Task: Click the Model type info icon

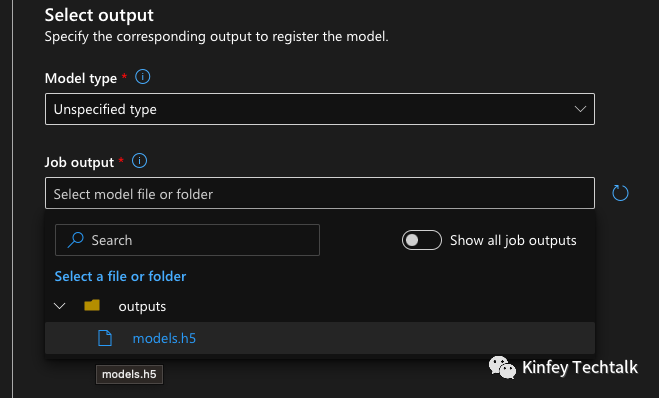Action: (142, 77)
